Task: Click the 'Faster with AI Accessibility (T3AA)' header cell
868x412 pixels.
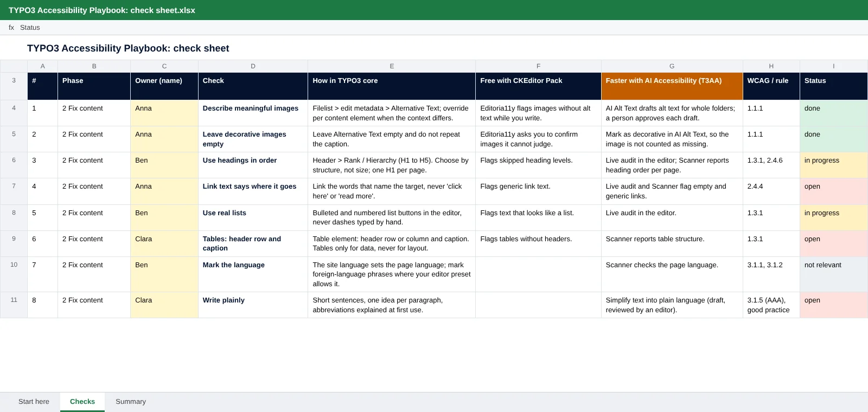Action: [x=672, y=86]
